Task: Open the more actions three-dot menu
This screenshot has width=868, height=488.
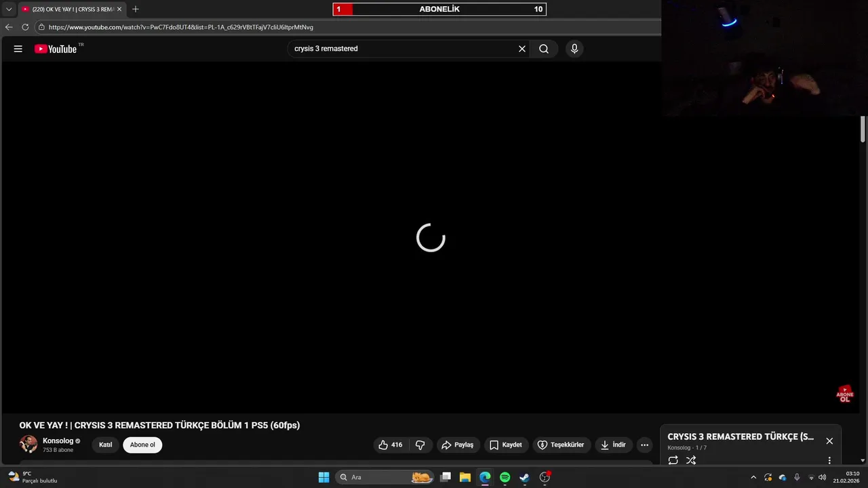Action: (x=645, y=445)
